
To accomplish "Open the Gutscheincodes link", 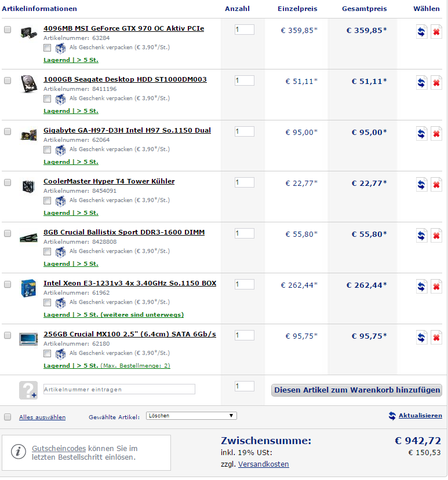I will click(59, 449).
